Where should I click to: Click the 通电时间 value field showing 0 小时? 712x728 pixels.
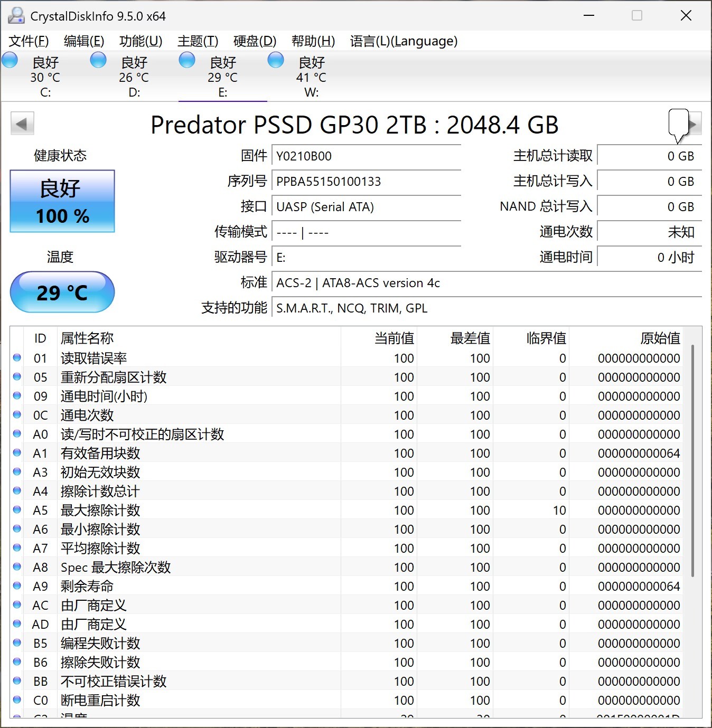click(x=650, y=258)
